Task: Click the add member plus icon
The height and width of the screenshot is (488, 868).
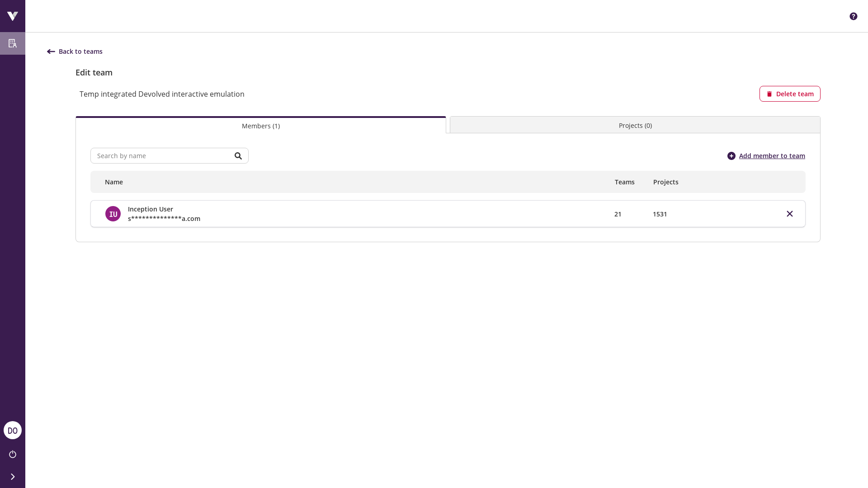Action: (731, 155)
